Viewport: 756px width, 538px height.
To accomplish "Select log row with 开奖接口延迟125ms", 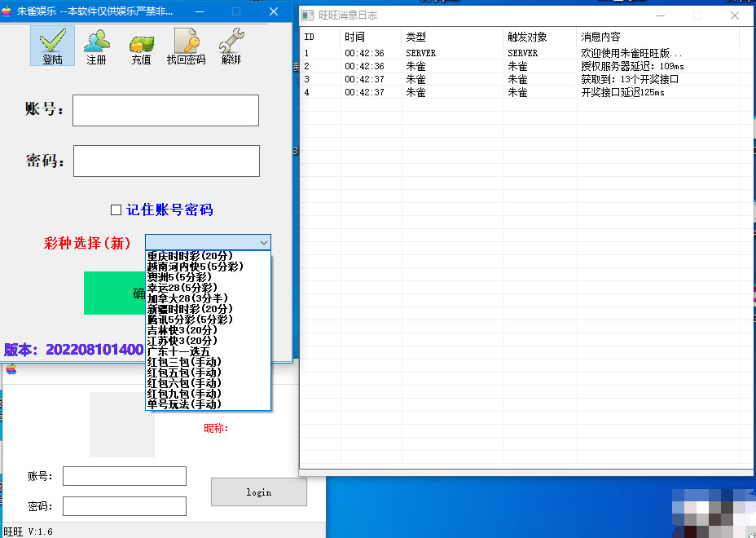I will click(622, 92).
